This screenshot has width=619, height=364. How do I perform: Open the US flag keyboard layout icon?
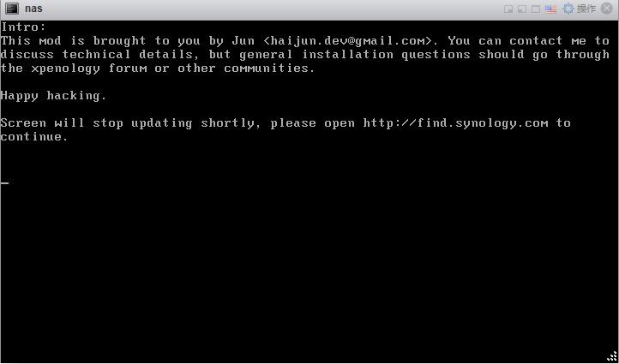[550, 9]
